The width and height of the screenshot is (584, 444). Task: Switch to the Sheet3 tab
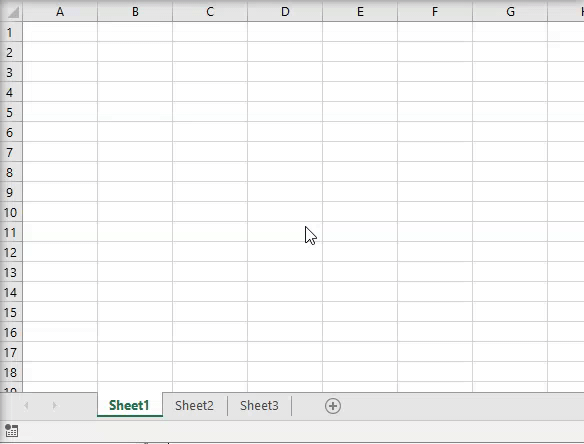259,405
